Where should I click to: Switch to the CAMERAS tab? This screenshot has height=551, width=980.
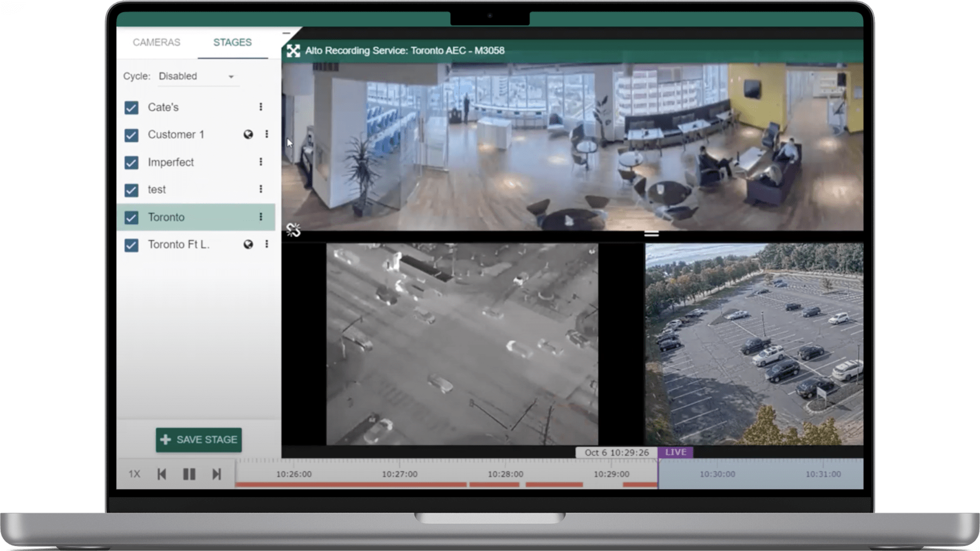click(x=156, y=42)
